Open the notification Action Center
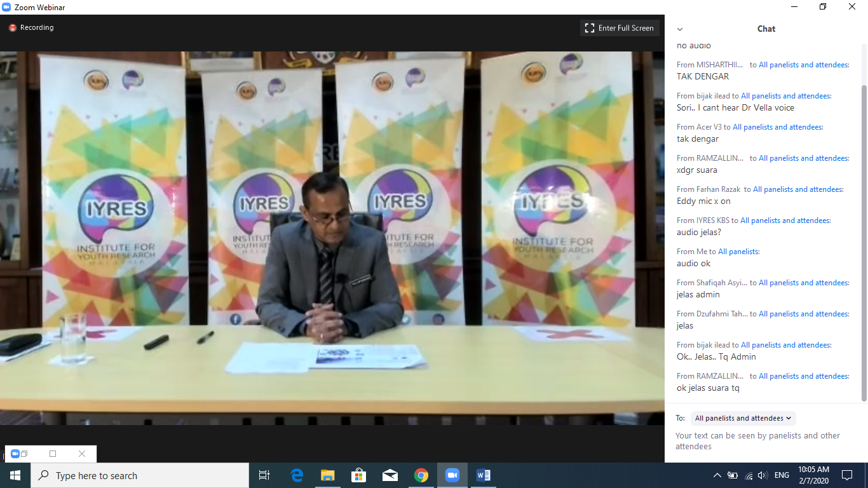868x488 pixels. pyautogui.click(x=846, y=475)
